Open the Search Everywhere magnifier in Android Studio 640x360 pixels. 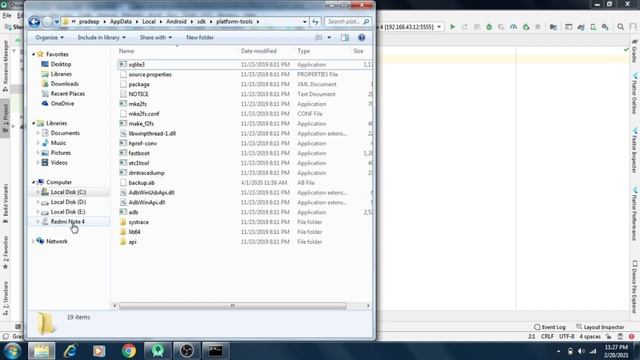[x=620, y=27]
